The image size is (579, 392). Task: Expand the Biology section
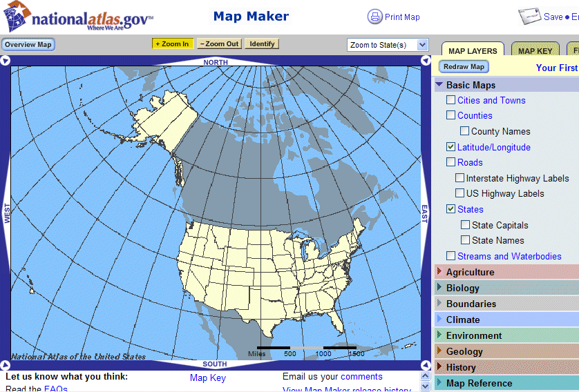pyautogui.click(x=439, y=287)
